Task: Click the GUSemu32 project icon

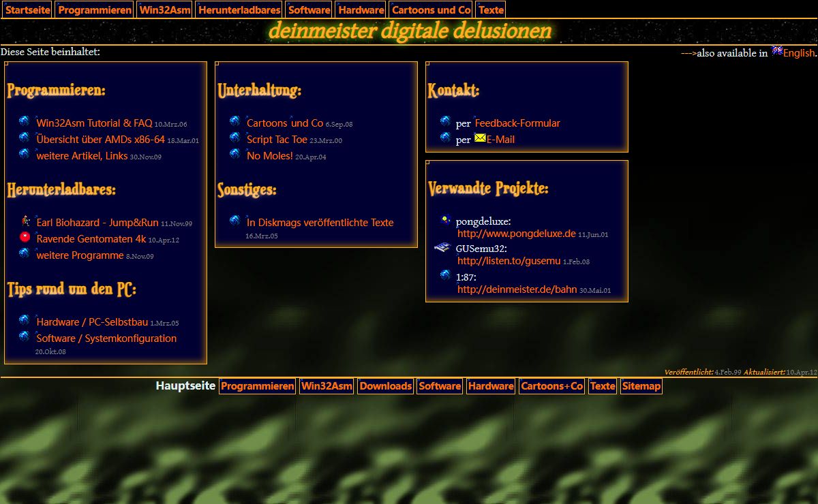Action: [442, 247]
